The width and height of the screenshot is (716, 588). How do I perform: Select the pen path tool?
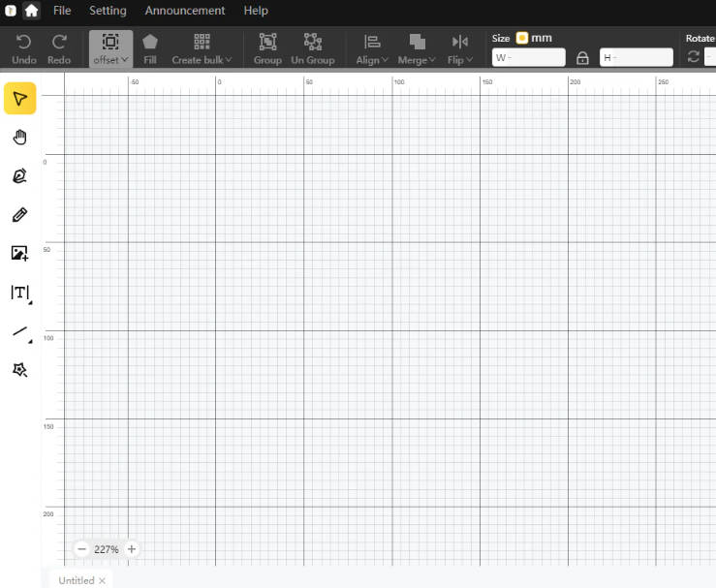[x=19, y=176]
